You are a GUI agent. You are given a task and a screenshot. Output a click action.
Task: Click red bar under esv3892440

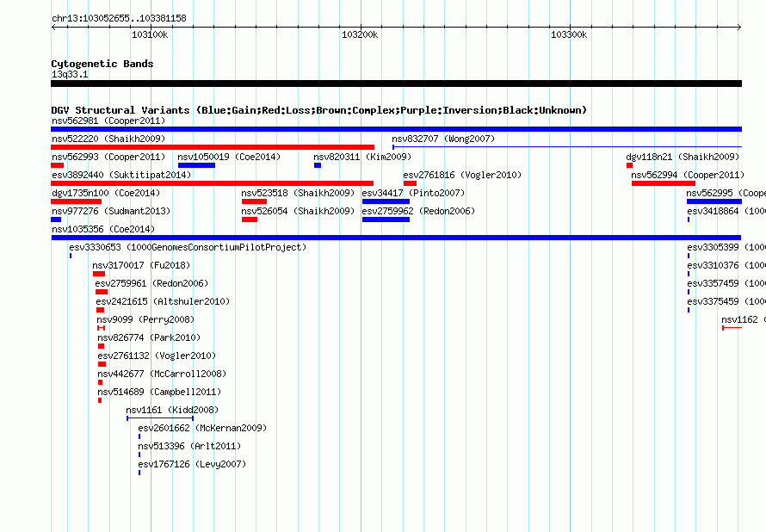[212, 183]
